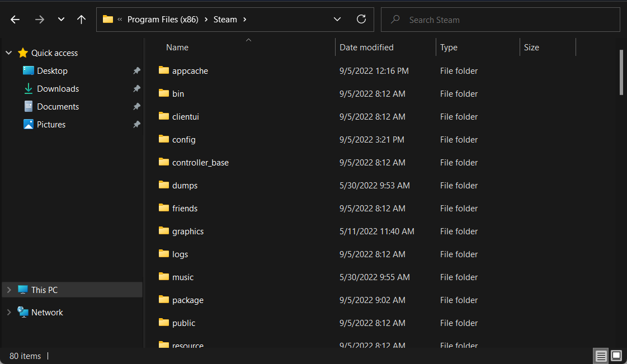627x364 pixels.
Task: Select the bin folder icon
Action: click(x=163, y=93)
